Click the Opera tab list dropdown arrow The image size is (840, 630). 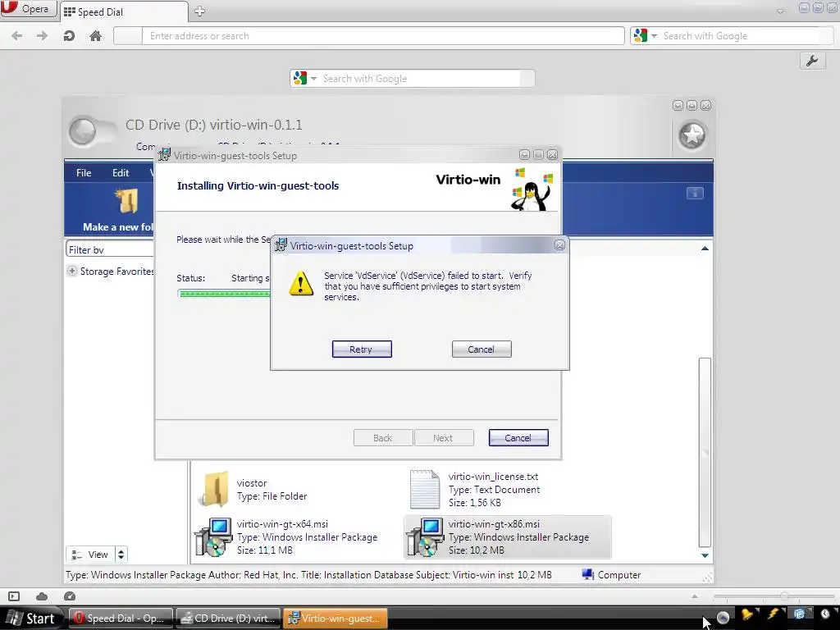781,11
